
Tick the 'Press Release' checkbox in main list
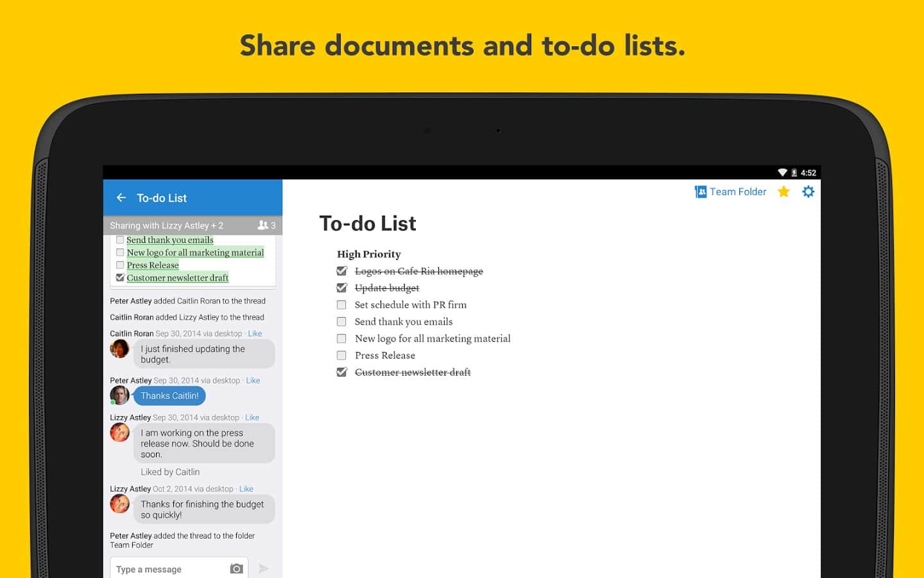(x=341, y=355)
